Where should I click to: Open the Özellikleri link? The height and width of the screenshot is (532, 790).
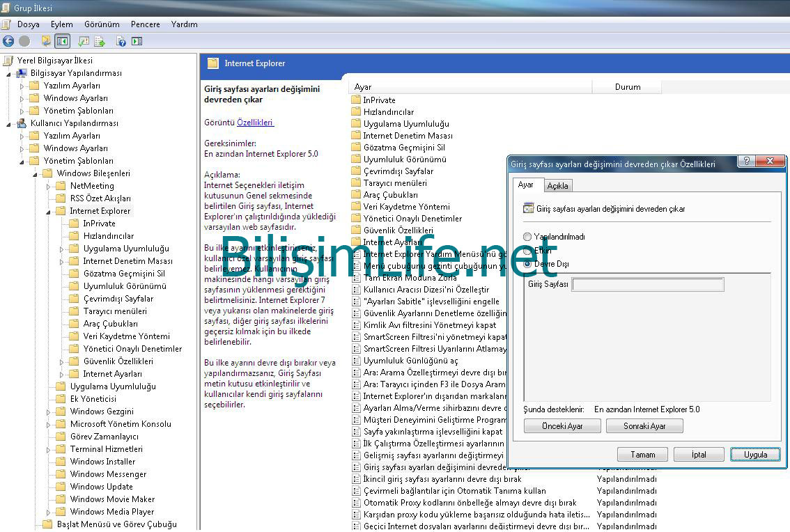point(255,123)
